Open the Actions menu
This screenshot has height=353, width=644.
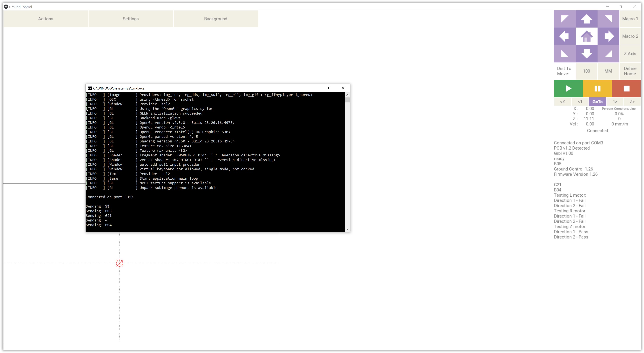point(46,19)
